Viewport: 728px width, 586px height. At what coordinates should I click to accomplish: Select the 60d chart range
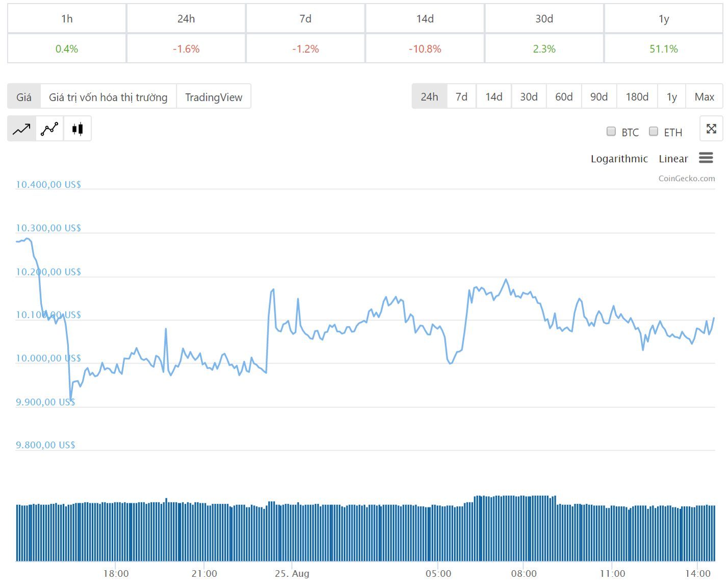point(564,96)
